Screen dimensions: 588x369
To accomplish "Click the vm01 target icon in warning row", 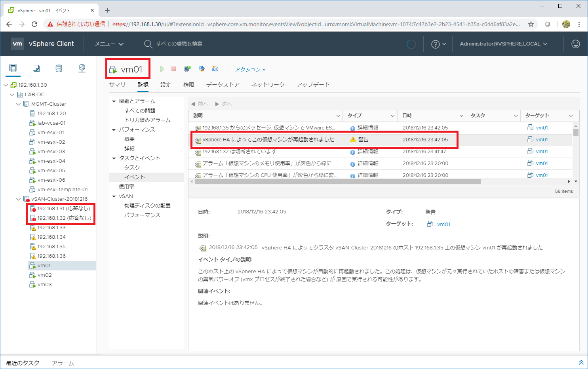I will click(530, 139).
